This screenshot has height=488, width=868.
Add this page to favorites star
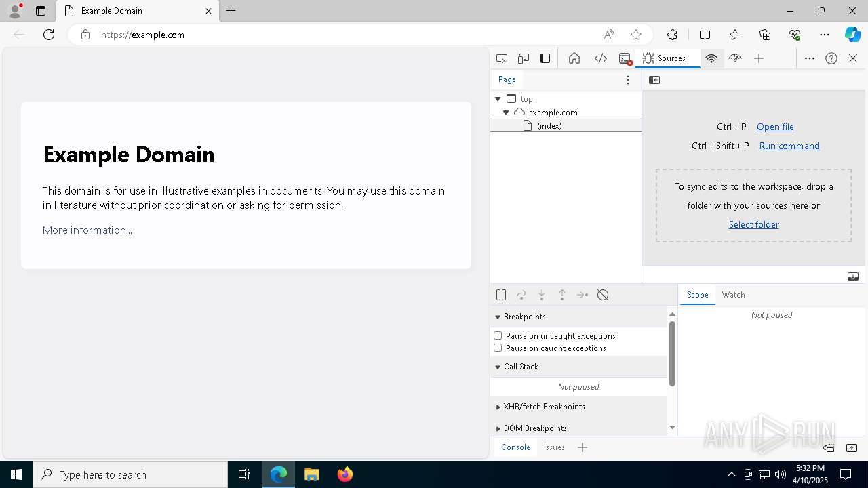tap(636, 35)
